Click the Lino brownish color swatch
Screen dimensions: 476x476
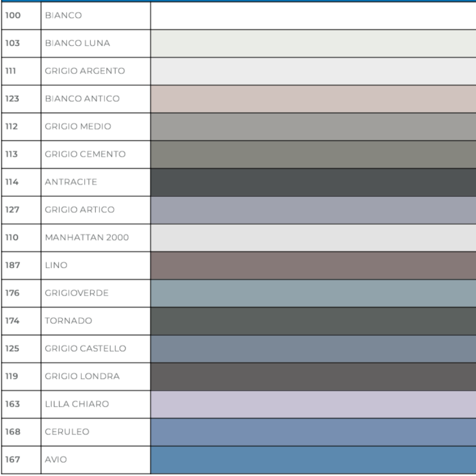(x=313, y=266)
